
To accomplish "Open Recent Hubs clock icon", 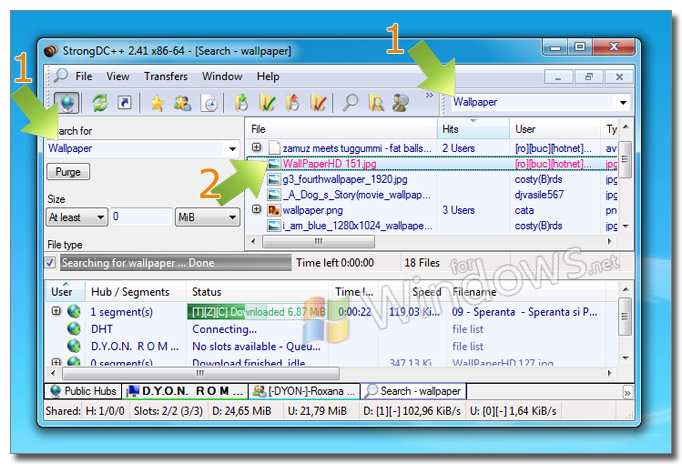I will pyautogui.click(x=210, y=103).
